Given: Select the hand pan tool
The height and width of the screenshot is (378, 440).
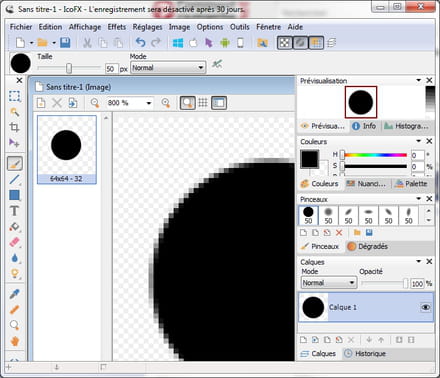Looking at the screenshot, I should click(14, 341).
